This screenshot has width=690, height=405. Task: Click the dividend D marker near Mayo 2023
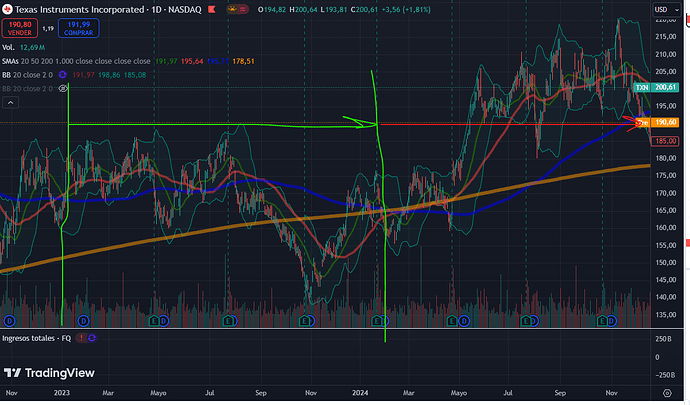(x=163, y=321)
